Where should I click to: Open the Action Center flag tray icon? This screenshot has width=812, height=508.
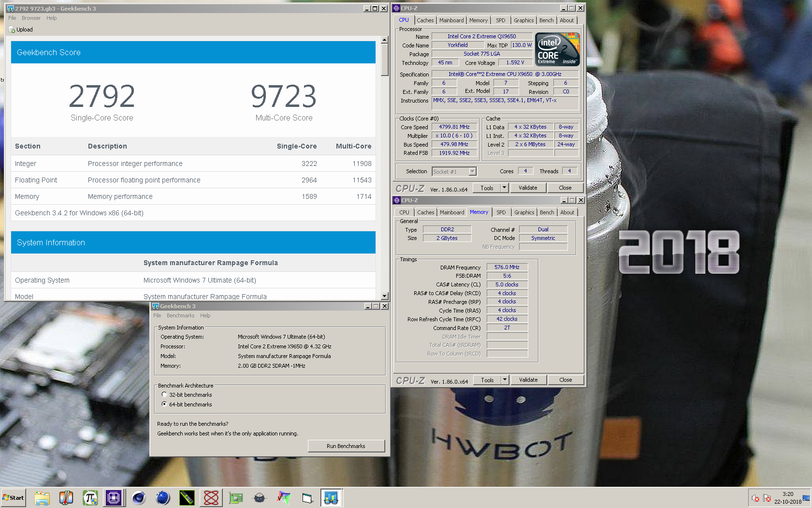[767, 498]
